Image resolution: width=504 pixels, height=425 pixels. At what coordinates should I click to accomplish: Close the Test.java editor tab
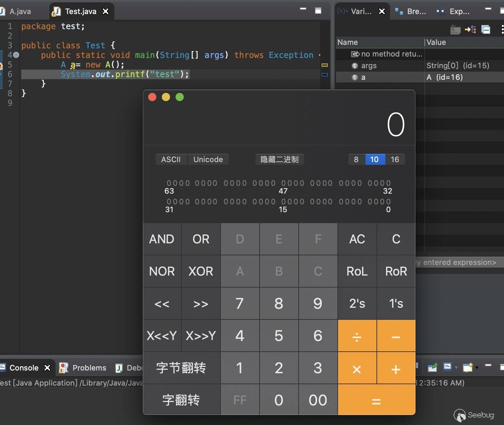(106, 11)
